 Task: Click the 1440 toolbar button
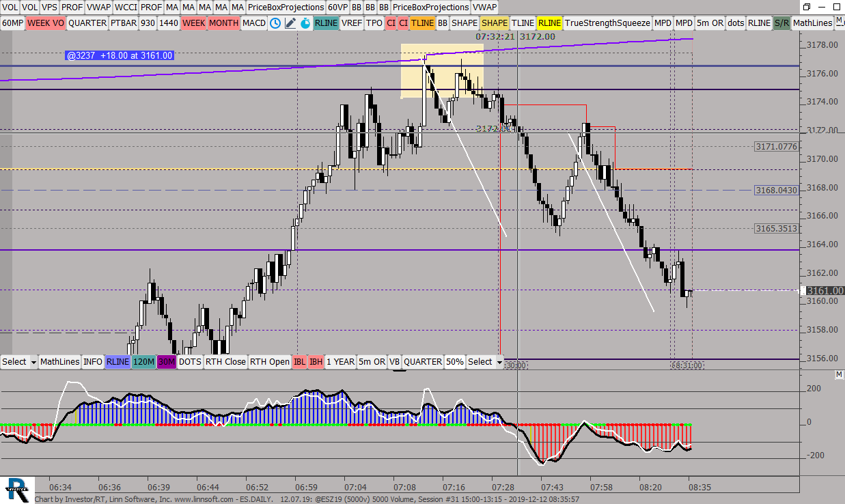click(169, 23)
